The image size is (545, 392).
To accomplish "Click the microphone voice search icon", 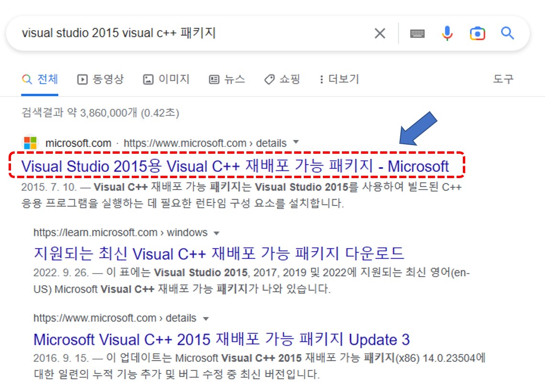I will point(447,33).
